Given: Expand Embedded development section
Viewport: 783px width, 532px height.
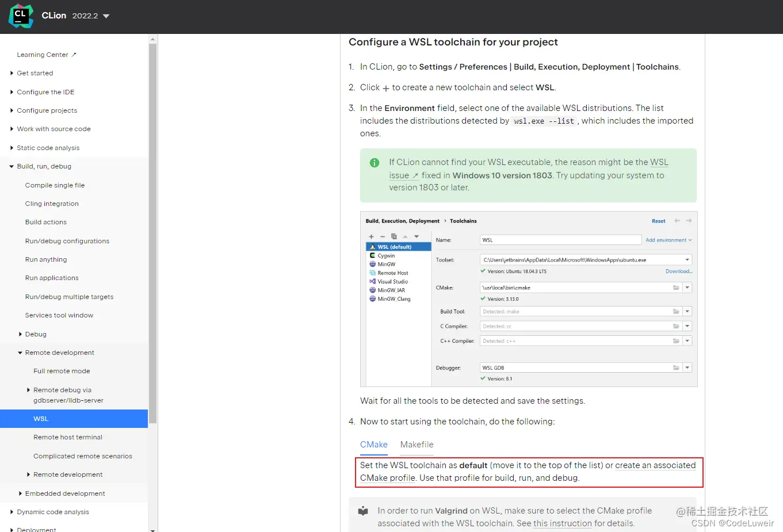Looking at the screenshot, I should [20, 493].
